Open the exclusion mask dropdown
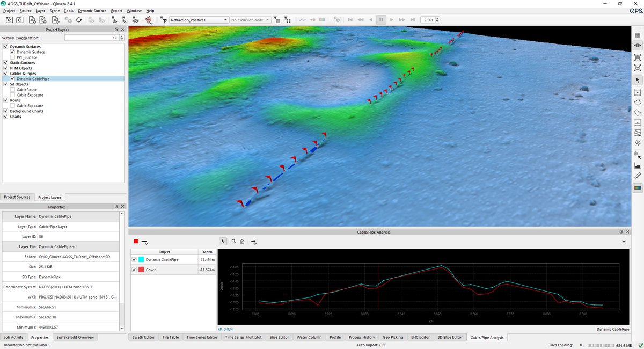The height and width of the screenshot is (349, 644). [x=267, y=19]
